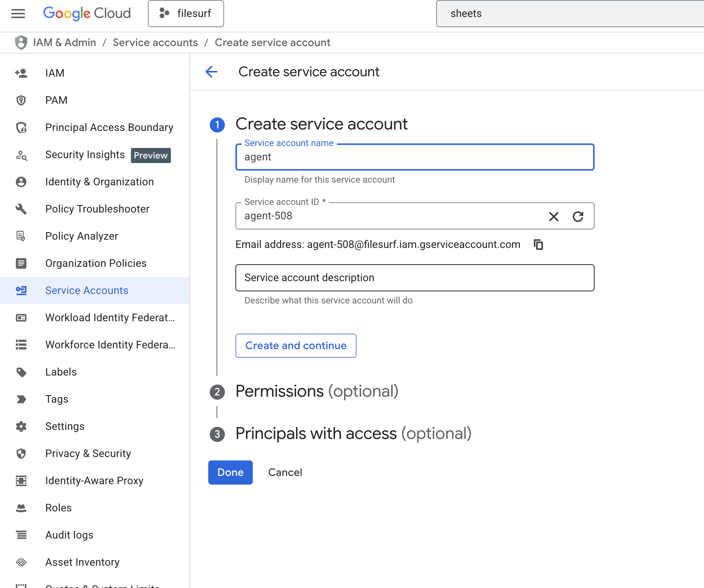Click the Policy Analyzer sidebar icon
Screen dimensions: 704x588
pos(22,236)
